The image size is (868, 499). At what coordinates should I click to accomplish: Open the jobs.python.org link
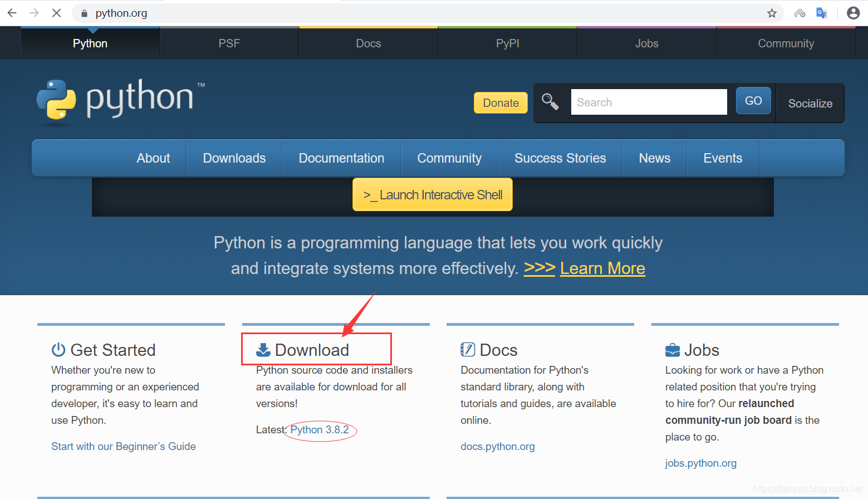(701, 463)
